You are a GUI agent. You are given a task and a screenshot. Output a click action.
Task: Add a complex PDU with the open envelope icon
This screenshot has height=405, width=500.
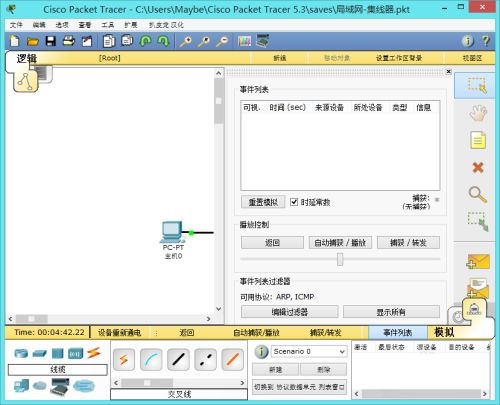coord(477,287)
